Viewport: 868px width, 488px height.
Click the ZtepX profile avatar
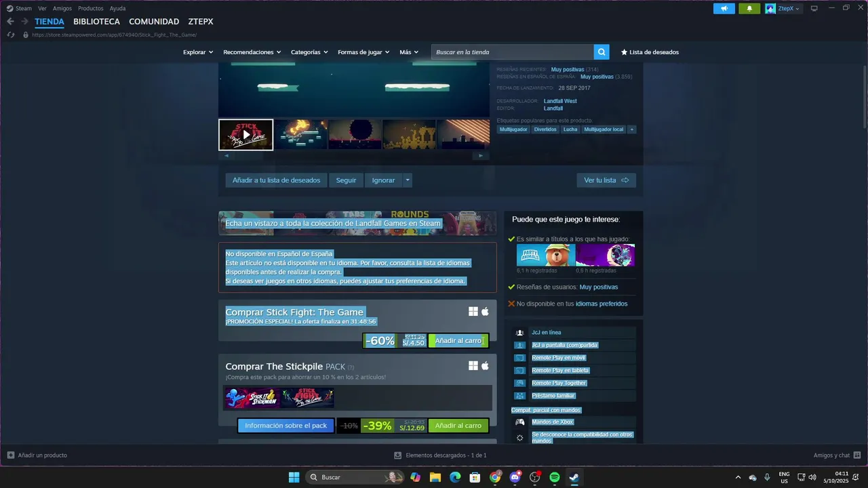pyautogui.click(x=770, y=8)
